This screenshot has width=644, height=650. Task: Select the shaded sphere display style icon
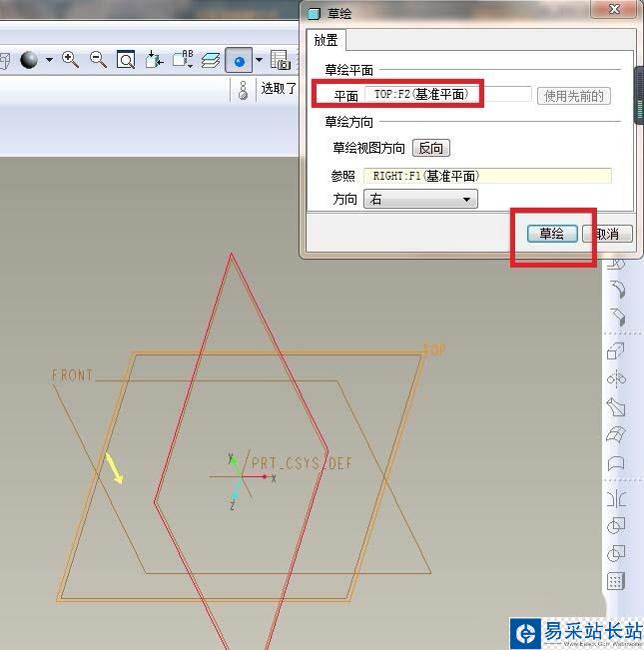[x=29, y=60]
